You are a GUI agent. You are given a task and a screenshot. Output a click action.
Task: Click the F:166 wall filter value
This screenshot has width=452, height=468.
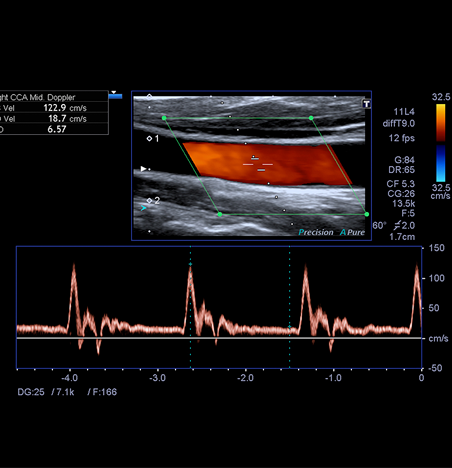105,392
